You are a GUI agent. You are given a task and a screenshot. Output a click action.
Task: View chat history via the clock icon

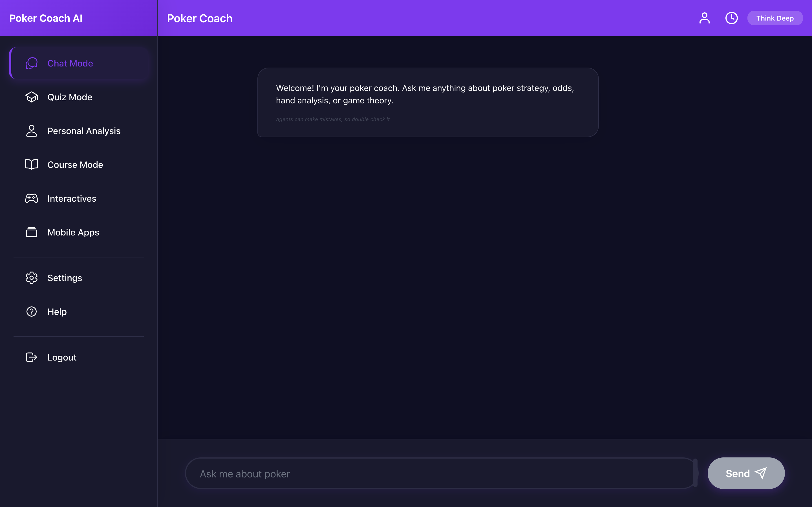coord(731,18)
